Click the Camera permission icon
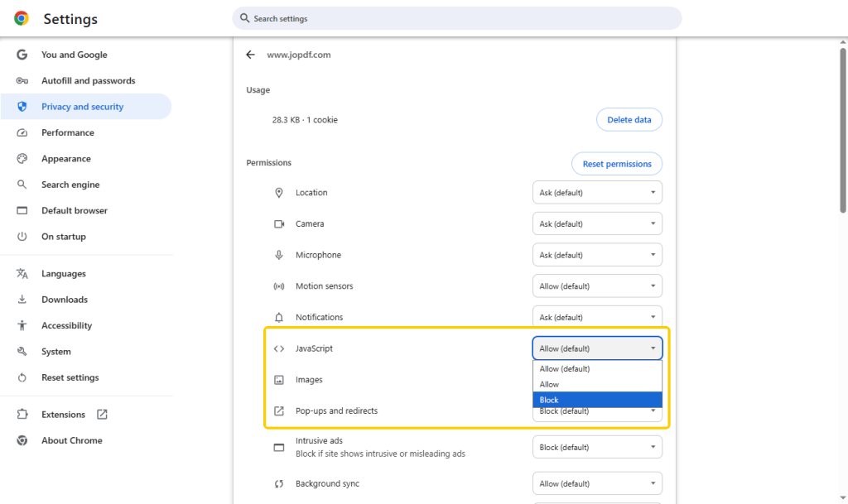Viewport: 848px width, 504px height. [279, 224]
